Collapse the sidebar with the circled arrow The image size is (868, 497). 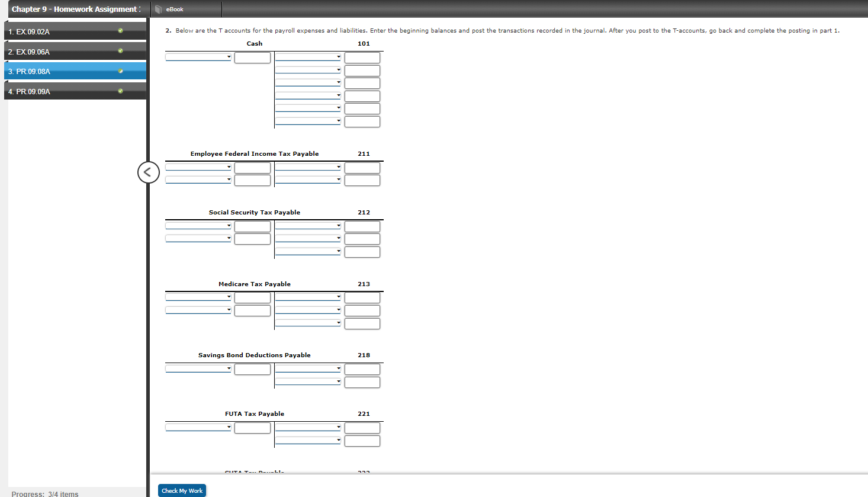point(149,172)
